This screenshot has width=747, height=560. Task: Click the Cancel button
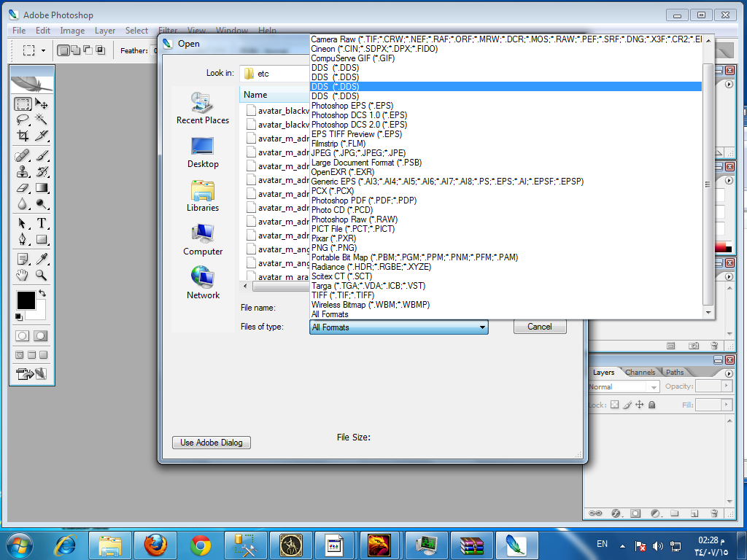[x=540, y=327]
